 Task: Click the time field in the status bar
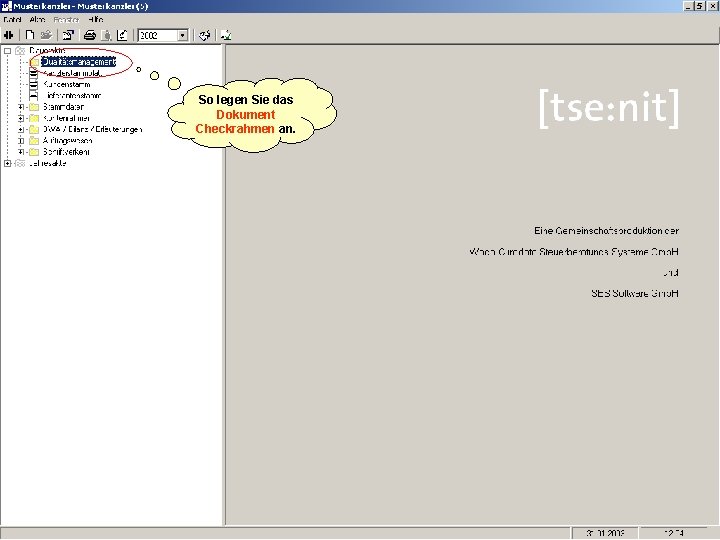(x=673, y=533)
